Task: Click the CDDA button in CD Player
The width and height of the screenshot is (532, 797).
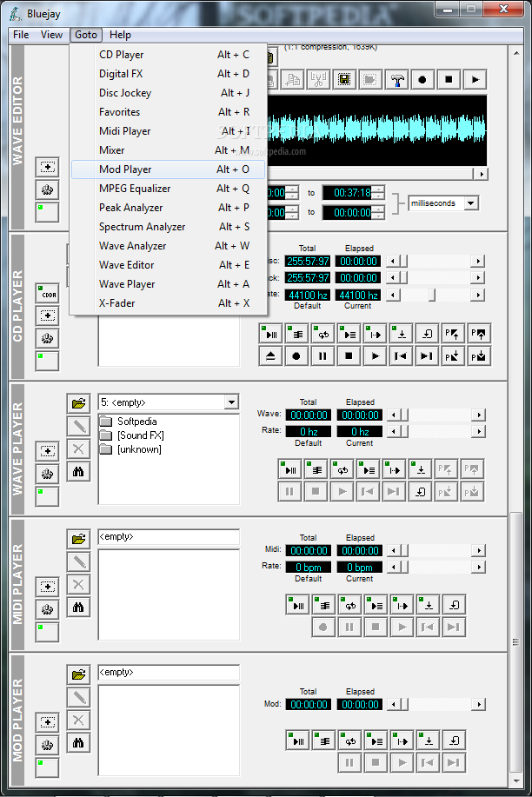Action: click(x=47, y=295)
